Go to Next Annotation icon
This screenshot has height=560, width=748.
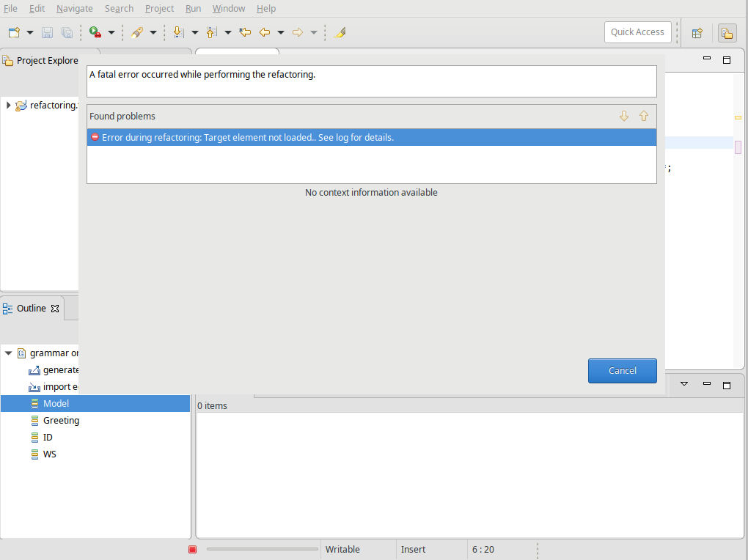pos(178,32)
